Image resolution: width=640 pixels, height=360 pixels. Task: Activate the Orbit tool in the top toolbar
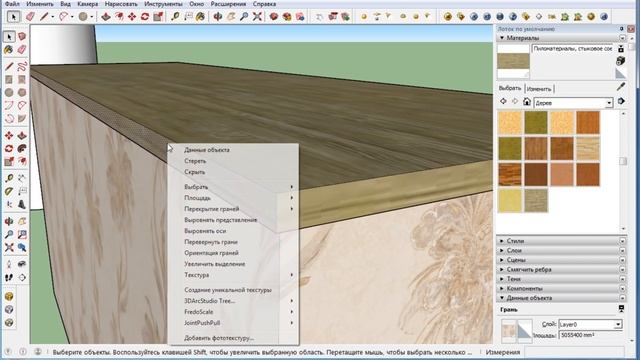coord(218,16)
